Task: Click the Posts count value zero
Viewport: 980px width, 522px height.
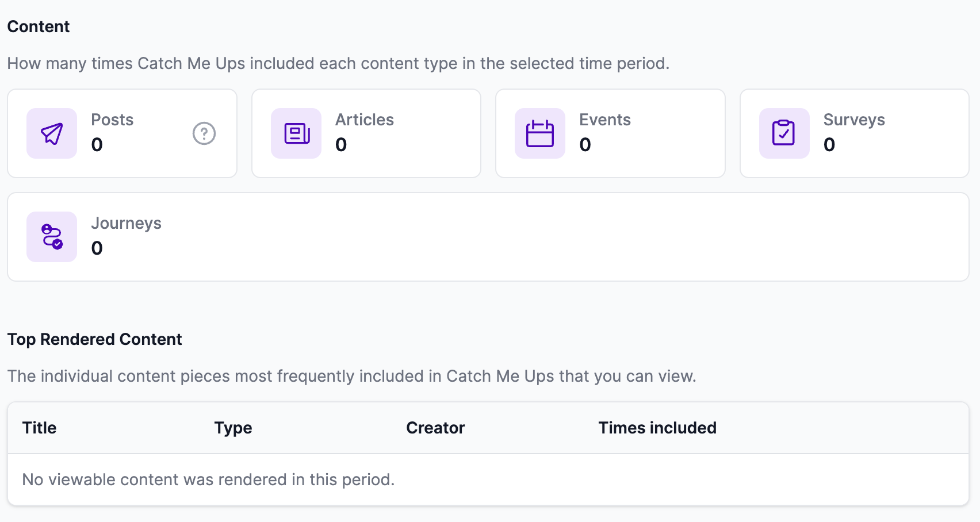Action: (x=97, y=144)
